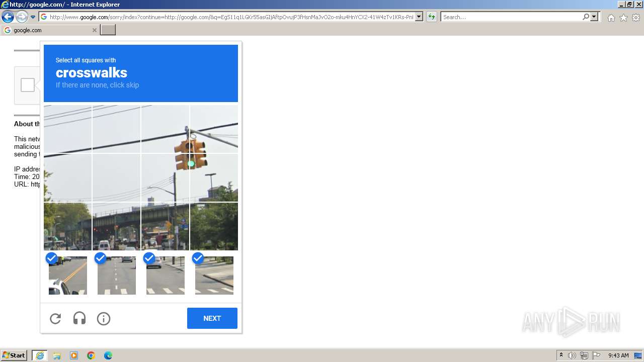This screenshot has width=644, height=362.
Task: Select the tile showing the traffic light
Action: tap(214, 177)
